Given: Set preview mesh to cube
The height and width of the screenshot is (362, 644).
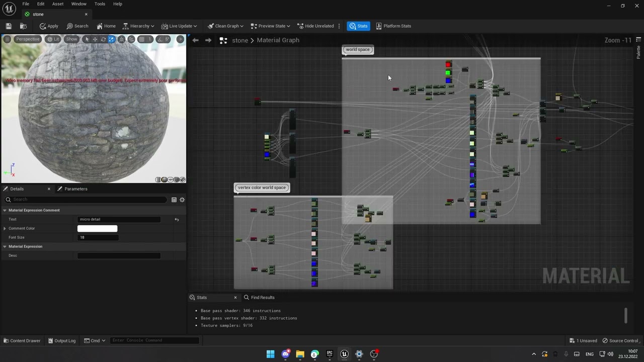Looking at the screenshot, I should (176, 179).
